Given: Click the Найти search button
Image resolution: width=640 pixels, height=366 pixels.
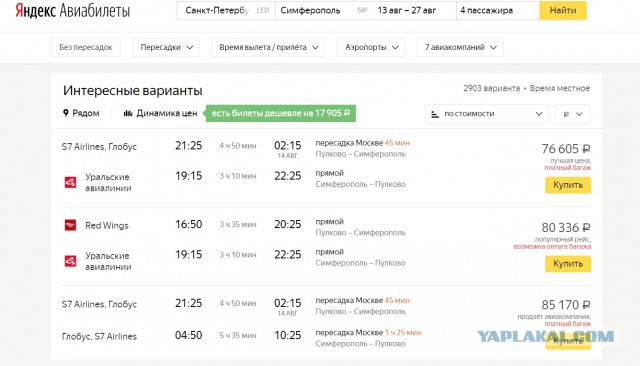Looking at the screenshot, I should pyautogui.click(x=563, y=11).
